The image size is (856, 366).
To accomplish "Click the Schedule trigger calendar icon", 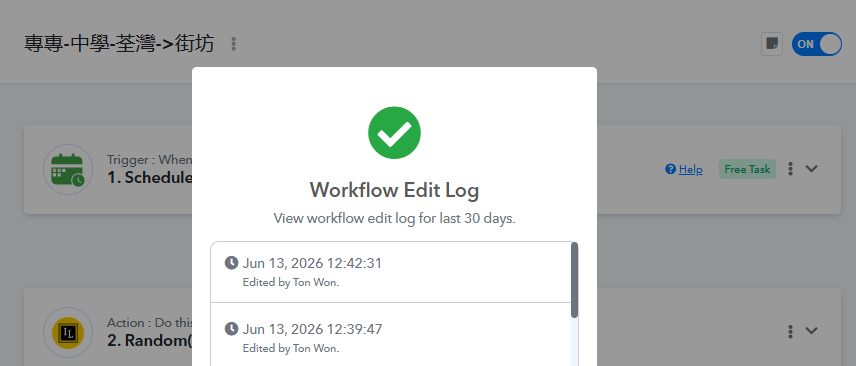I will (x=68, y=169).
